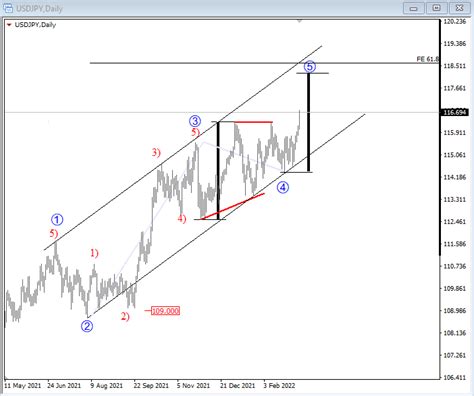Image resolution: width=474 pixels, height=396 pixels.
Task: Click the 117.661 price on the scale
Action: [x=454, y=88]
